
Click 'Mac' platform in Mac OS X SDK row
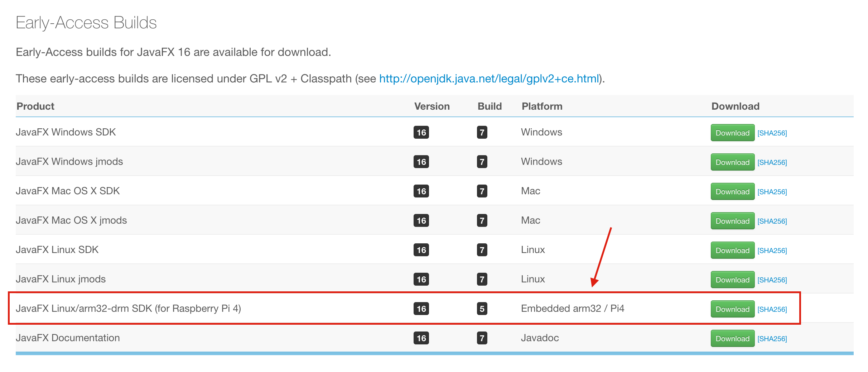click(530, 191)
